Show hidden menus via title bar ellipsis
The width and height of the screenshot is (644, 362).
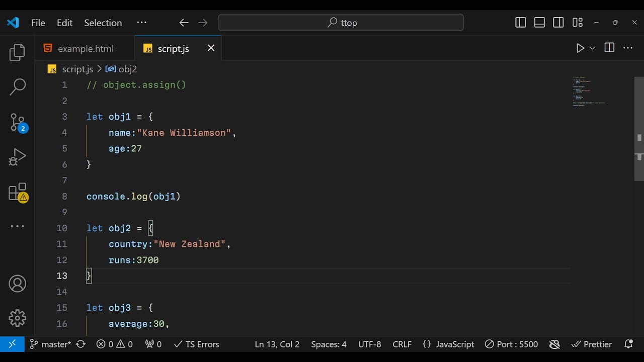[142, 23]
